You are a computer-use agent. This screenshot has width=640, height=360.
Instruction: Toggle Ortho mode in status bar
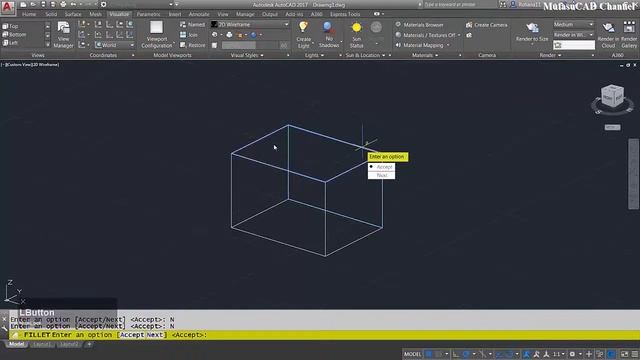click(x=456, y=354)
